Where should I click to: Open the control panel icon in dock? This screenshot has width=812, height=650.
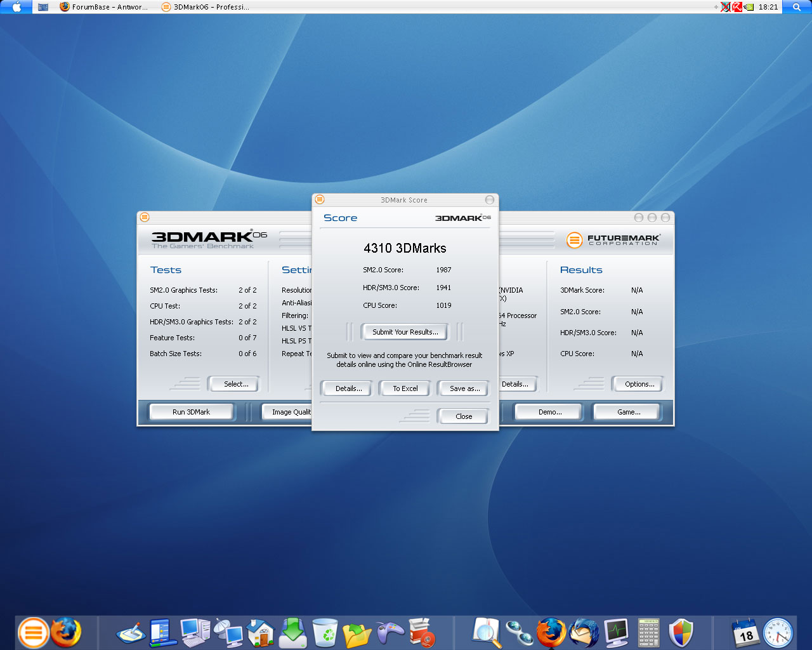click(x=163, y=633)
